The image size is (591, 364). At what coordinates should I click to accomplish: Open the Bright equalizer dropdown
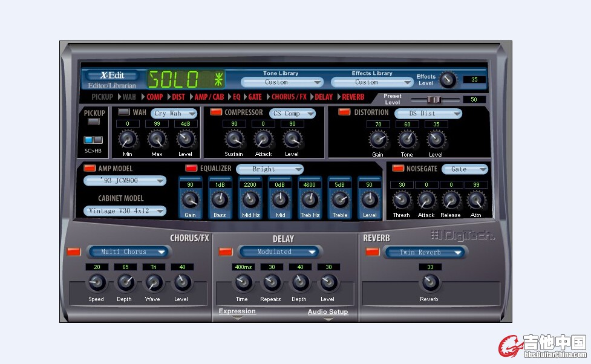click(x=270, y=169)
